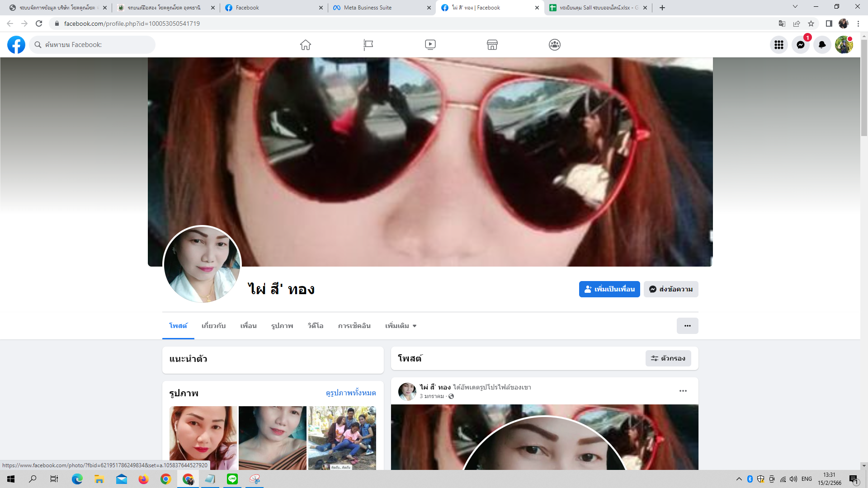Open the Pages flag icon
The height and width of the screenshot is (488, 868).
(368, 45)
